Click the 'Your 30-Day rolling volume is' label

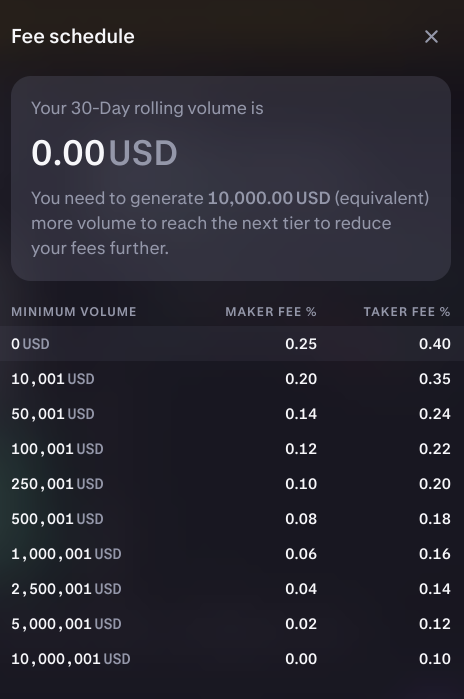click(147, 108)
